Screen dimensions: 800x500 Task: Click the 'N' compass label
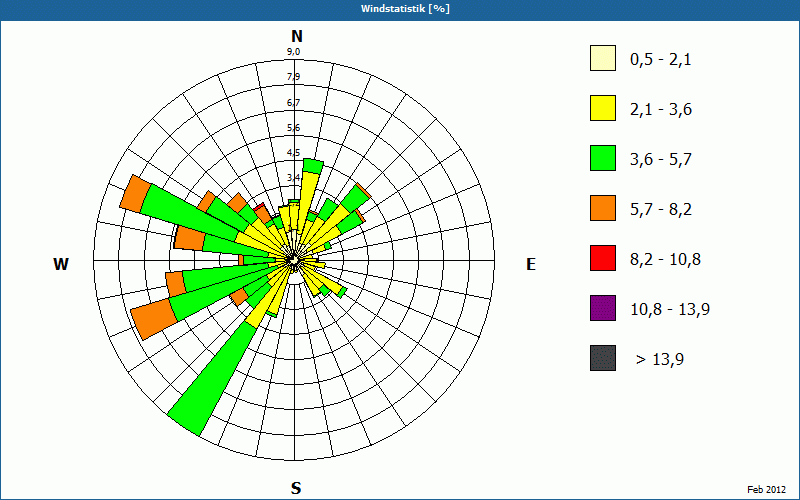pyautogui.click(x=297, y=36)
